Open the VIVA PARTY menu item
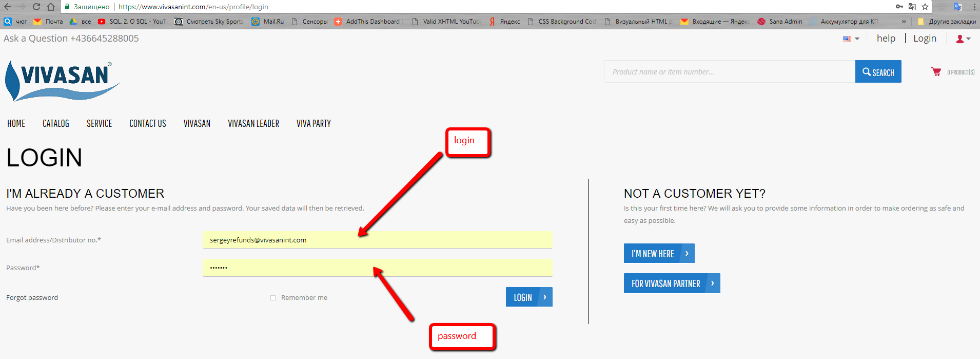This screenshot has width=980, height=359. (313, 123)
